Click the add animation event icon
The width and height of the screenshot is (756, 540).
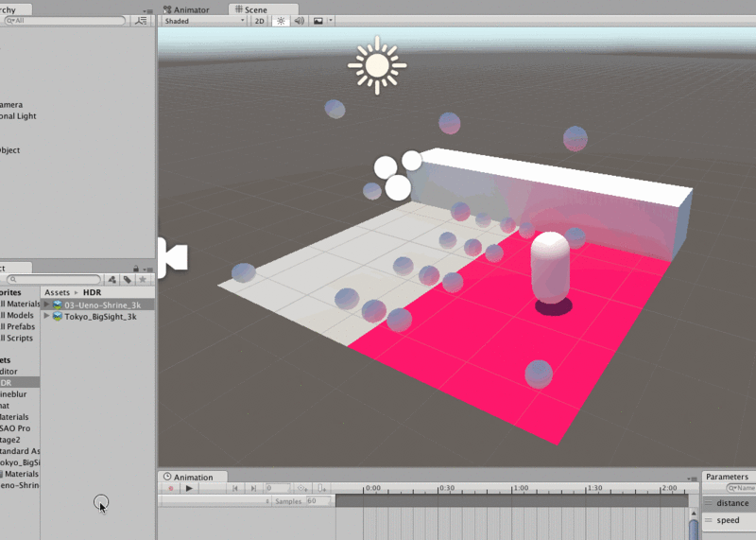click(321, 488)
